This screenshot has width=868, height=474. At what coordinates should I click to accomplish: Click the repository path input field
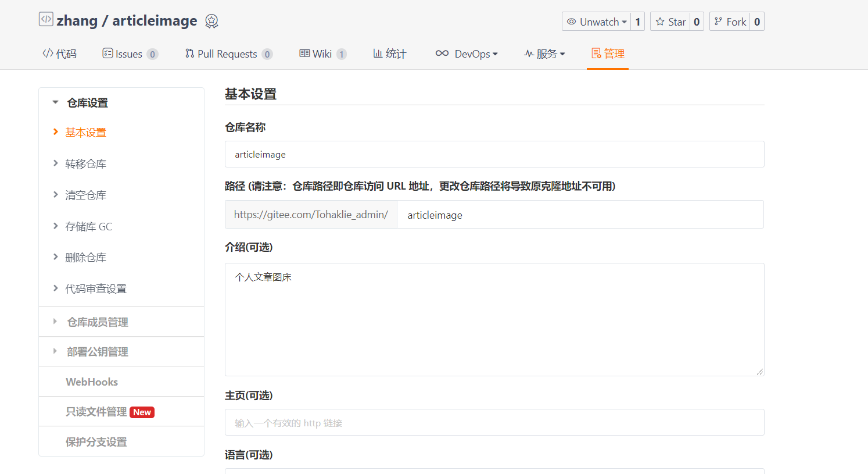click(580, 215)
